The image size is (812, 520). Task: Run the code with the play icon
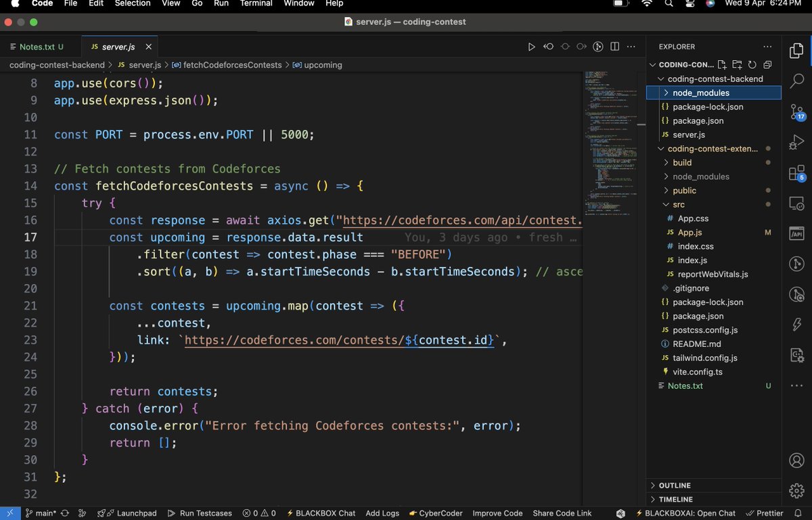pos(531,47)
